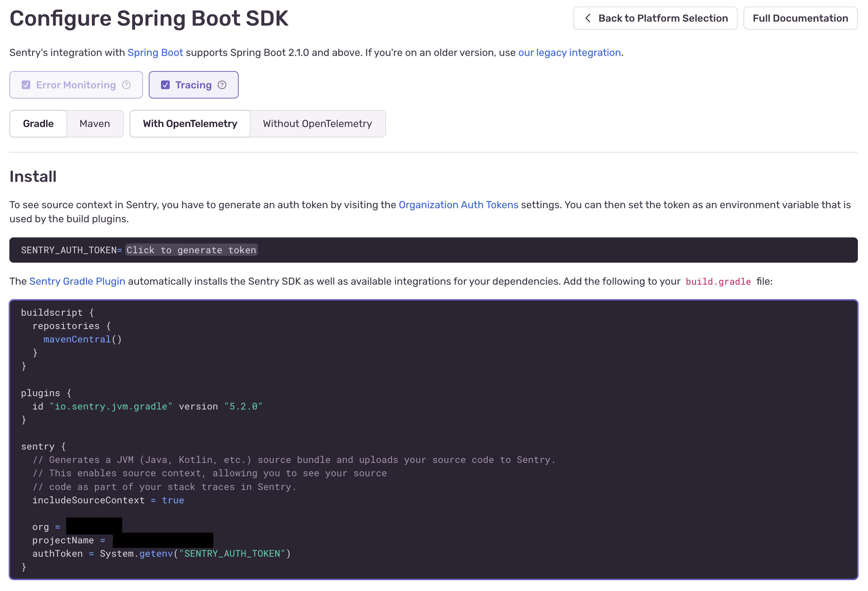Open the Sentry Gradle Plugin link

click(77, 281)
